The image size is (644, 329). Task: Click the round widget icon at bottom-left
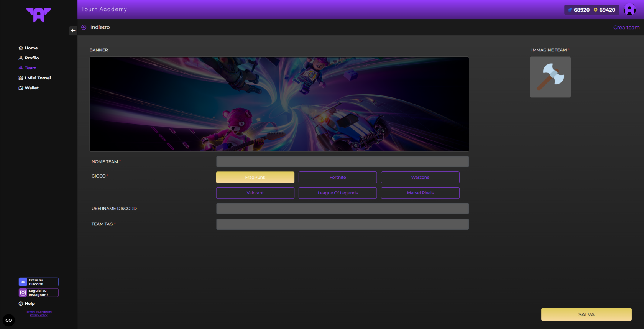coord(9,320)
